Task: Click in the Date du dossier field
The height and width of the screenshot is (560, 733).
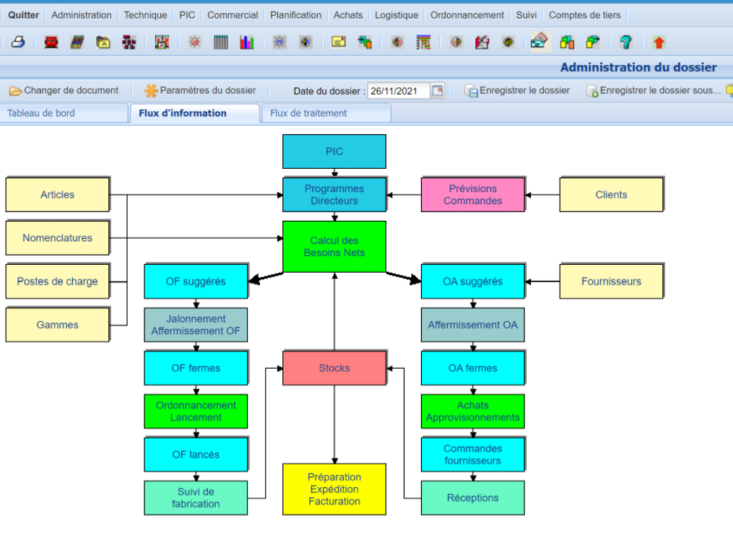Action: click(398, 91)
